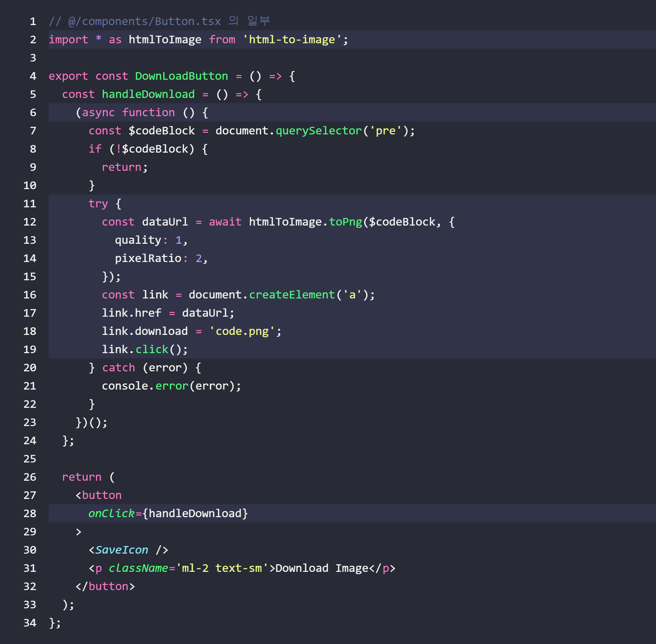The height and width of the screenshot is (644, 656).
Task: Click the 'try' keyword on line 11
Action: click(x=98, y=204)
